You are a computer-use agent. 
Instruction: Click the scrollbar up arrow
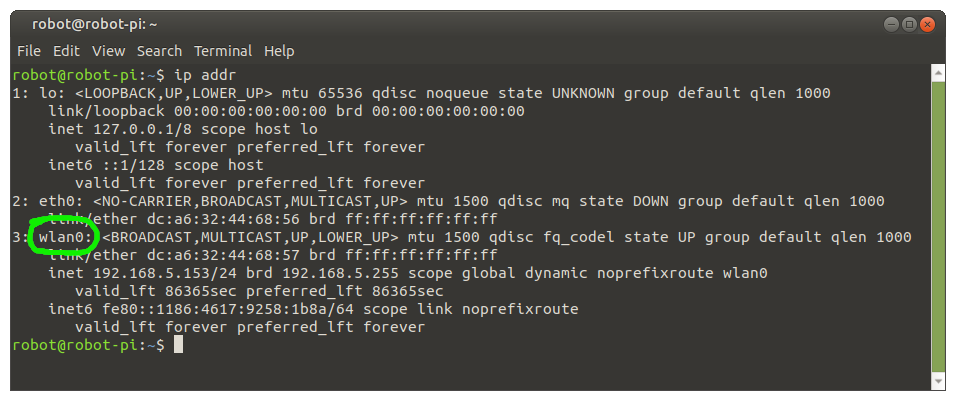click(939, 74)
